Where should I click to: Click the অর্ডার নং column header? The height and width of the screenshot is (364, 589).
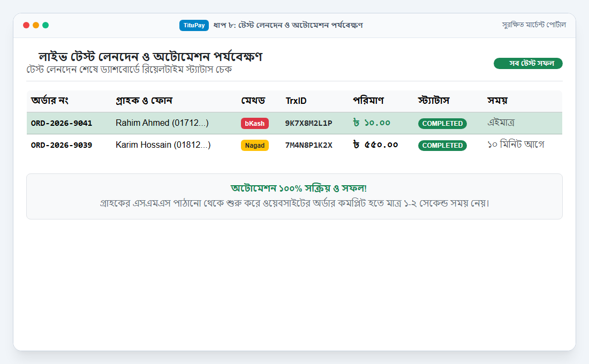(50, 101)
